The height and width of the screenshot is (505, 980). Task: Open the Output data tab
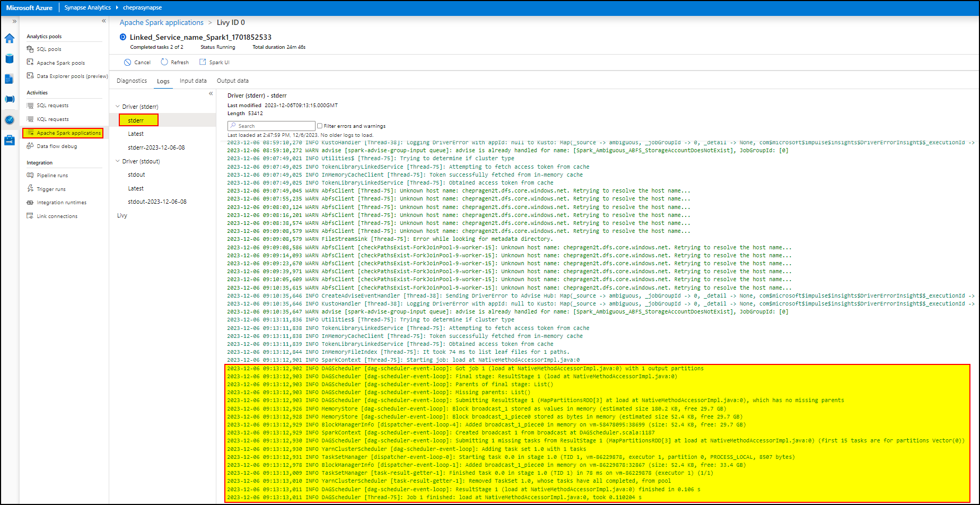[232, 81]
